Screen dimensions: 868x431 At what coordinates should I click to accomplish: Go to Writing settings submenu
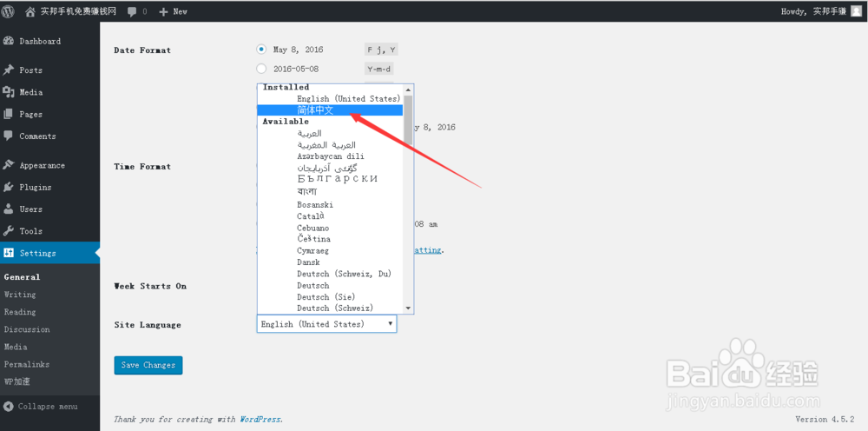click(20, 295)
